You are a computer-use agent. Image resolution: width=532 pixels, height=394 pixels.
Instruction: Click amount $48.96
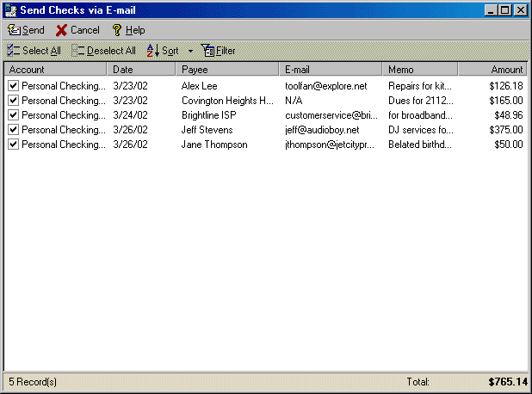point(509,115)
